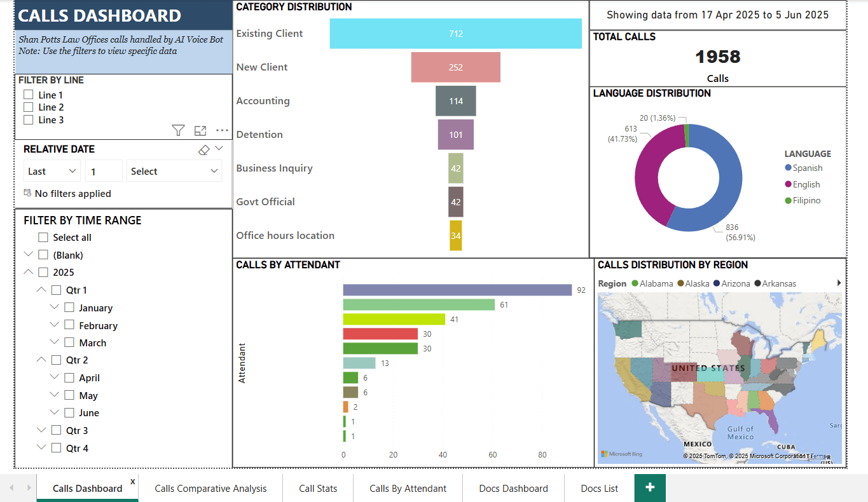Image resolution: width=868 pixels, height=502 pixels.
Task: Expand the May node
Action: (x=55, y=395)
